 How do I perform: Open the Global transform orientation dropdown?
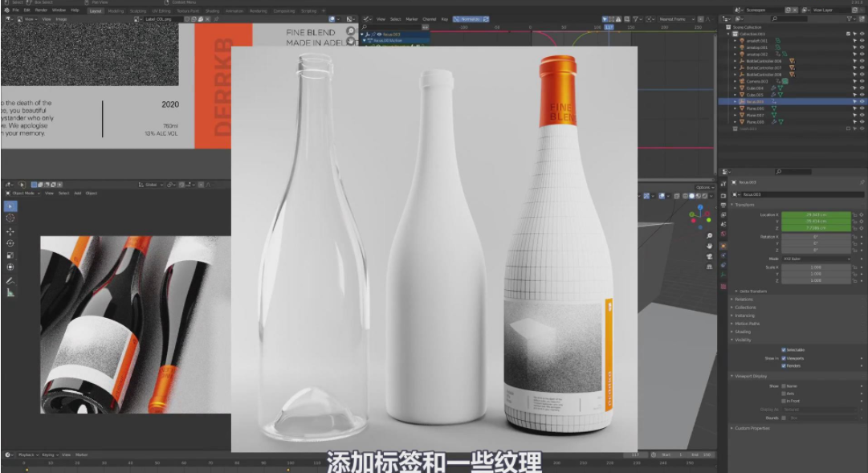(151, 185)
